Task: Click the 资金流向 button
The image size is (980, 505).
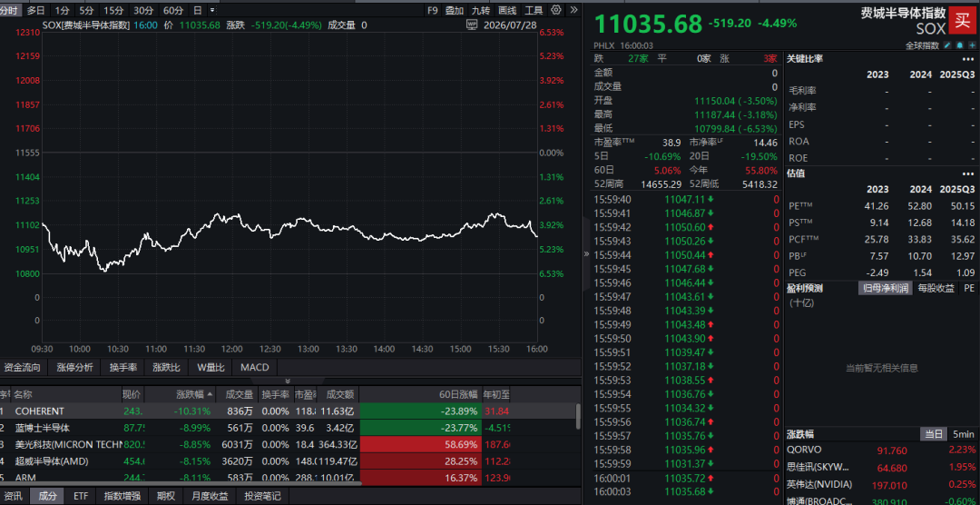Action: (23, 367)
